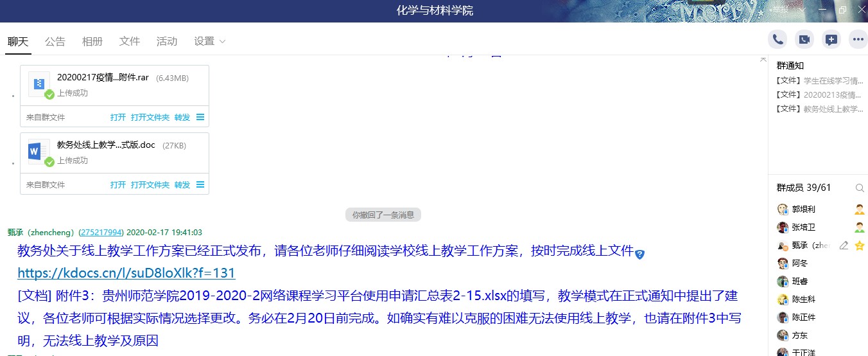Switch to the 文件 tab
Screen dimensions: 868x356
[130, 41]
